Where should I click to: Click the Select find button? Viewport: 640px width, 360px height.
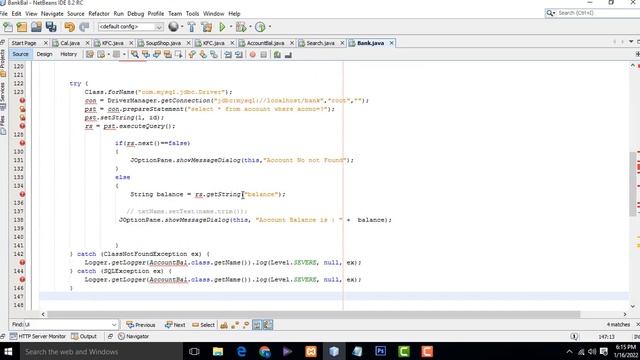click(203, 325)
